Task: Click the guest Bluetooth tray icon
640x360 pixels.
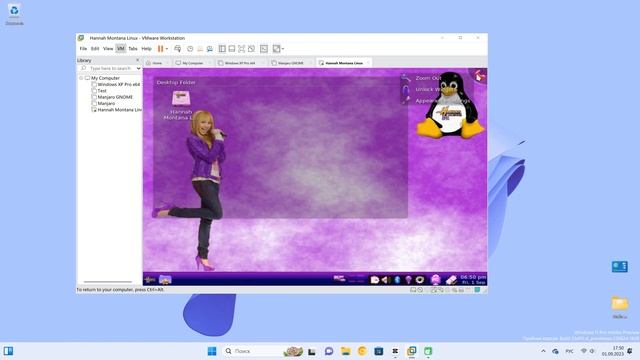Action: [x=397, y=280]
